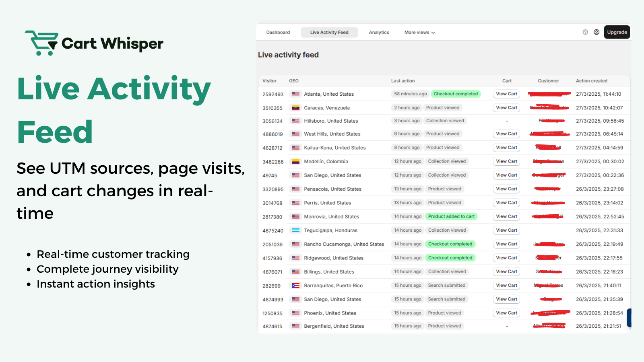The image size is (644, 362).
Task: Expand the More views dropdown
Action: click(419, 32)
